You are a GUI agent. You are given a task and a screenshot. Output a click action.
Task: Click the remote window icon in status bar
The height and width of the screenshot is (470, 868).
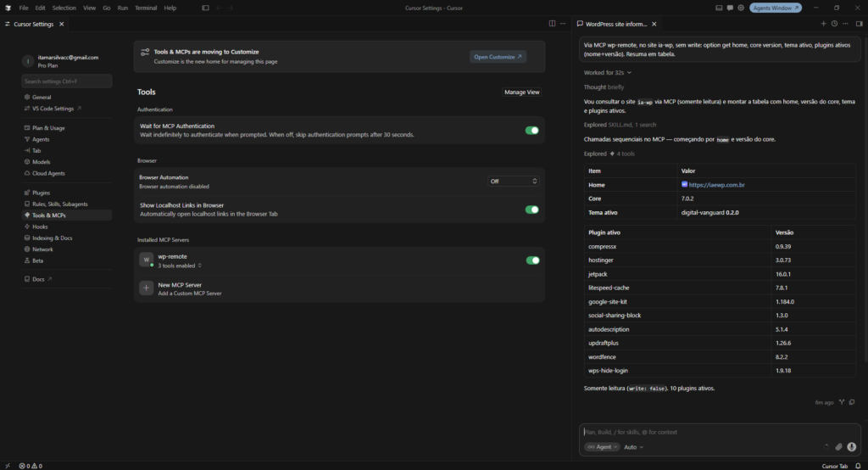tap(7, 466)
